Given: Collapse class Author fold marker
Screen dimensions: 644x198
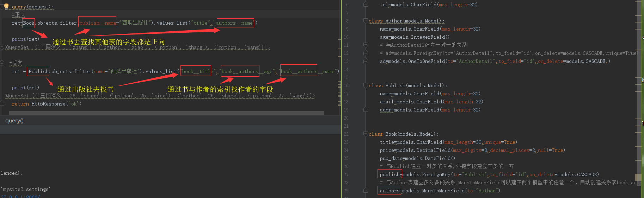Looking at the screenshot, I should [366, 21].
